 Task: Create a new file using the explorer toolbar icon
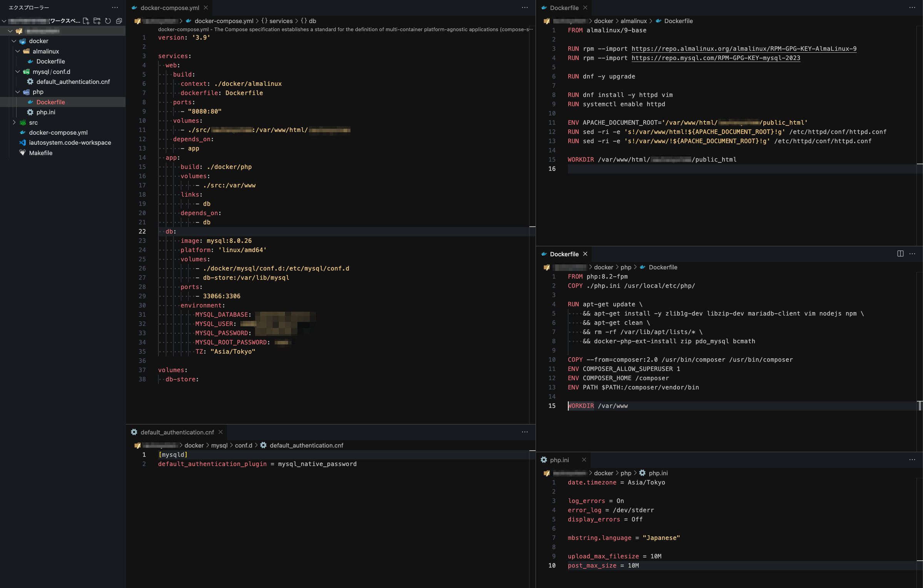pos(86,21)
